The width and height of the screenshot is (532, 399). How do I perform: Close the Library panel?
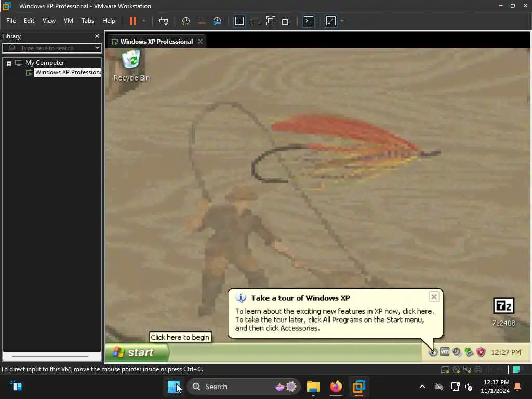(x=97, y=36)
